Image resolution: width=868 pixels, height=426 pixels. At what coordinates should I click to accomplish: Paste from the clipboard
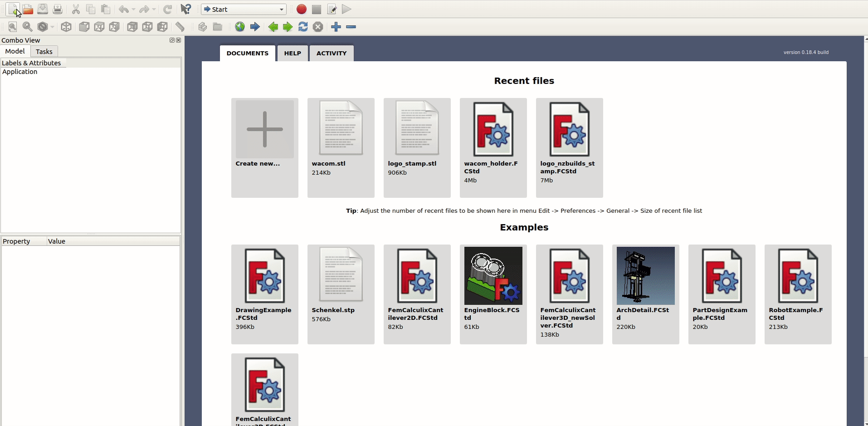pos(106,9)
